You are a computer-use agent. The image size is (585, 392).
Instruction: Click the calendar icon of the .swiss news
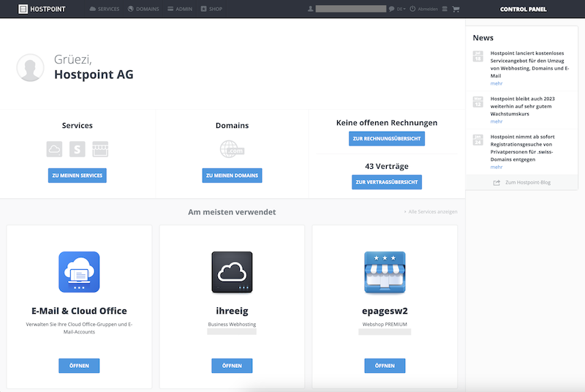click(x=478, y=140)
